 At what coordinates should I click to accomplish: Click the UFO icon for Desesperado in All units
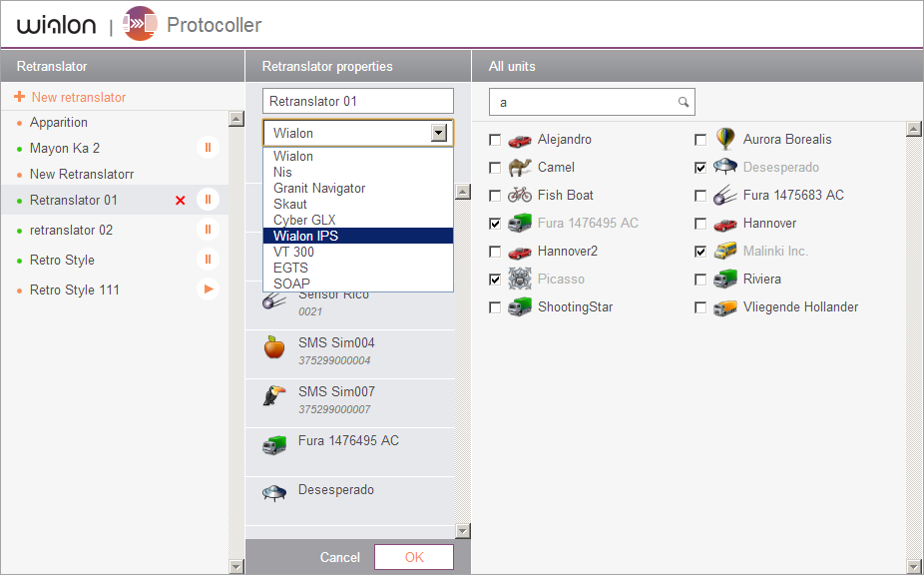click(724, 167)
